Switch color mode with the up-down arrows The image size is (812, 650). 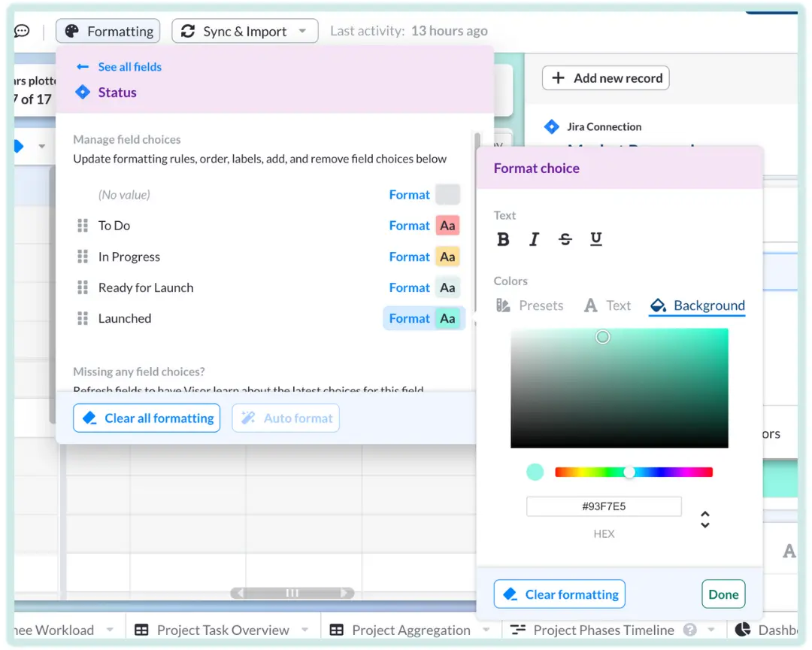(704, 519)
